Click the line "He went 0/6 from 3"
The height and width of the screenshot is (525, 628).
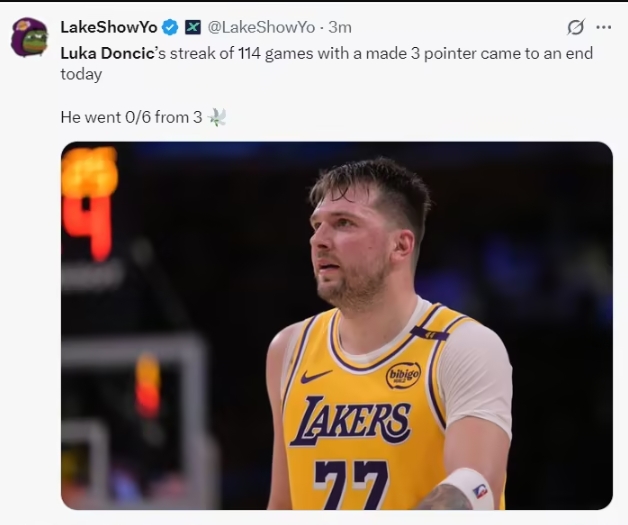coord(130,117)
